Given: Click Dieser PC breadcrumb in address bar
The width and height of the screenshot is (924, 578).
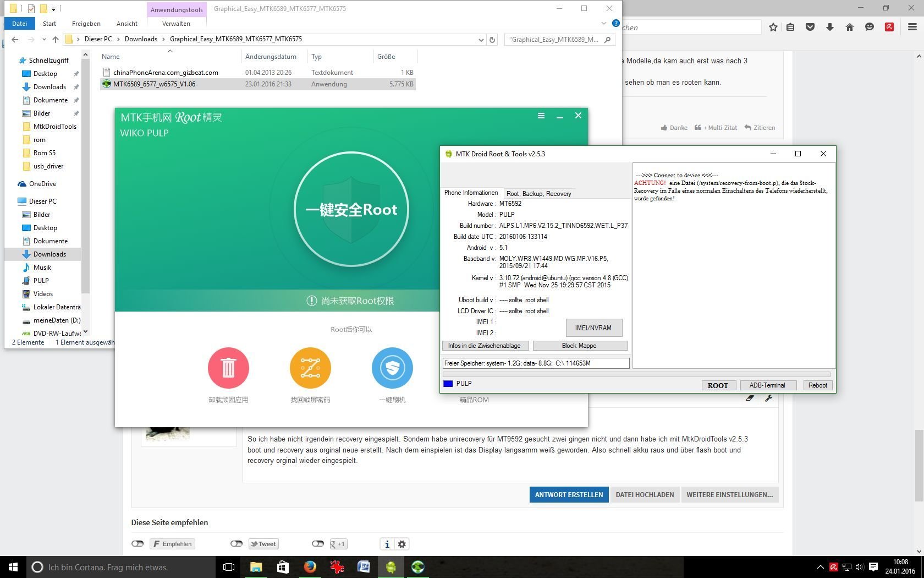Looking at the screenshot, I should (98, 39).
